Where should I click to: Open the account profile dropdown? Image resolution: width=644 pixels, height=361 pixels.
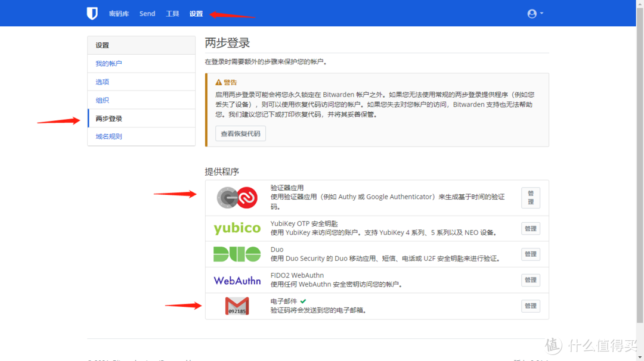tap(535, 14)
